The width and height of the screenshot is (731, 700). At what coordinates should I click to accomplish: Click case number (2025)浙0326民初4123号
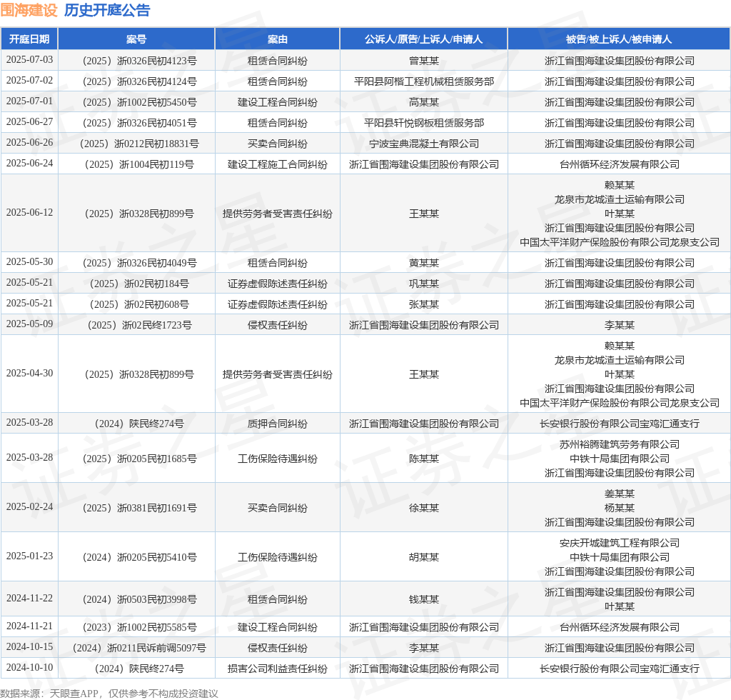tap(139, 61)
